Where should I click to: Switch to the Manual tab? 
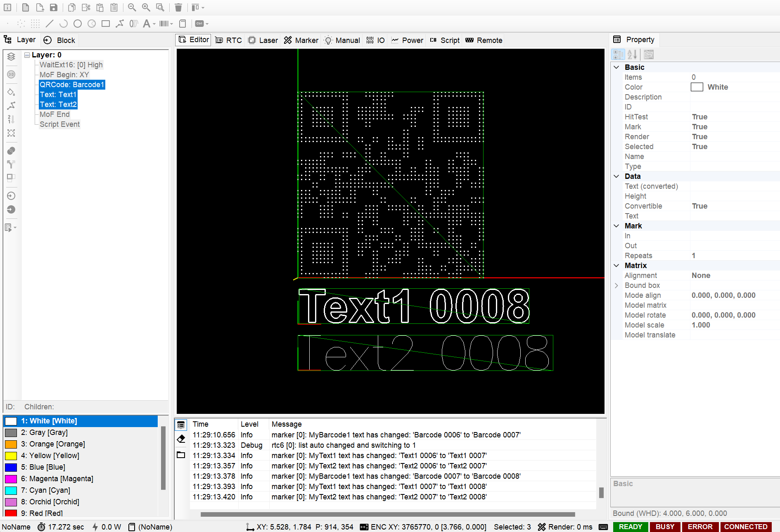(342, 40)
